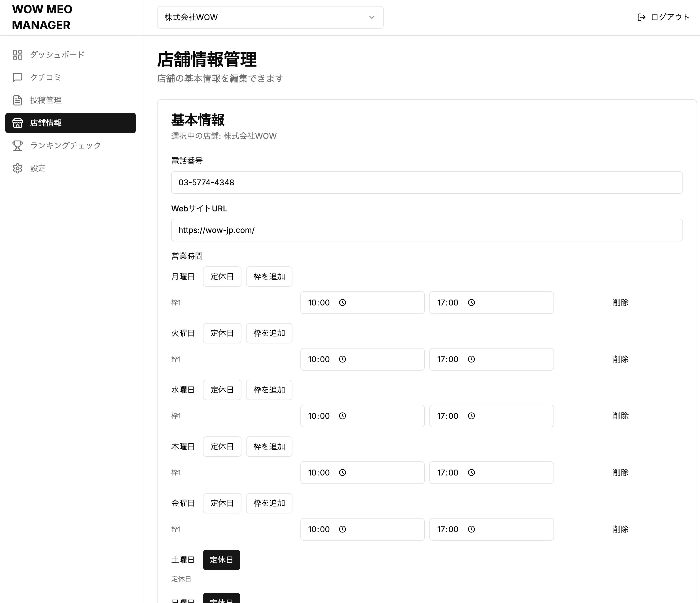Open ランキングチェック with the trophy icon
Image resolution: width=700 pixels, height=603 pixels.
[18, 146]
